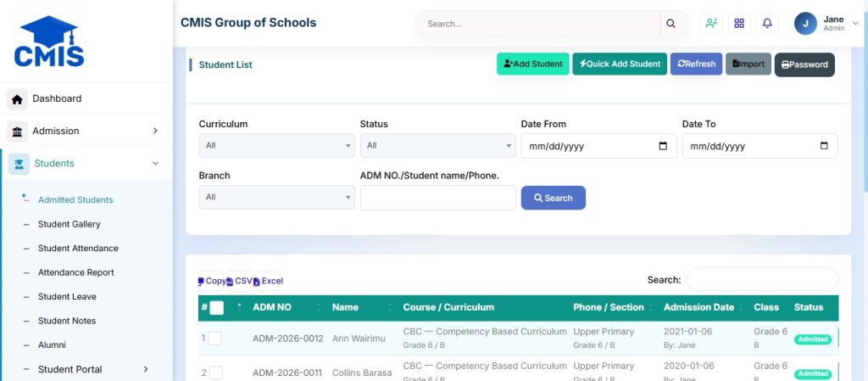Click the Jane avatar circle

pos(805,23)
